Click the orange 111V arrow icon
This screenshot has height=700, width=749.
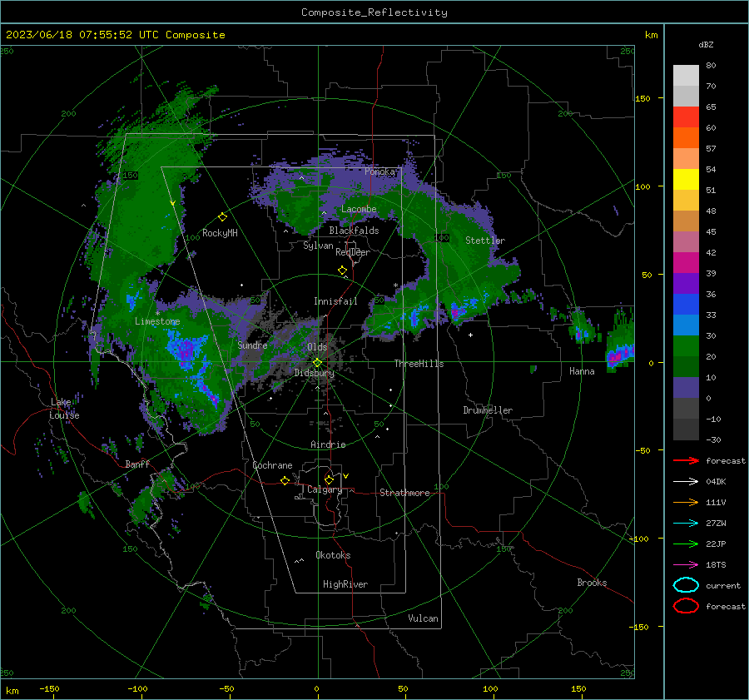686,502
